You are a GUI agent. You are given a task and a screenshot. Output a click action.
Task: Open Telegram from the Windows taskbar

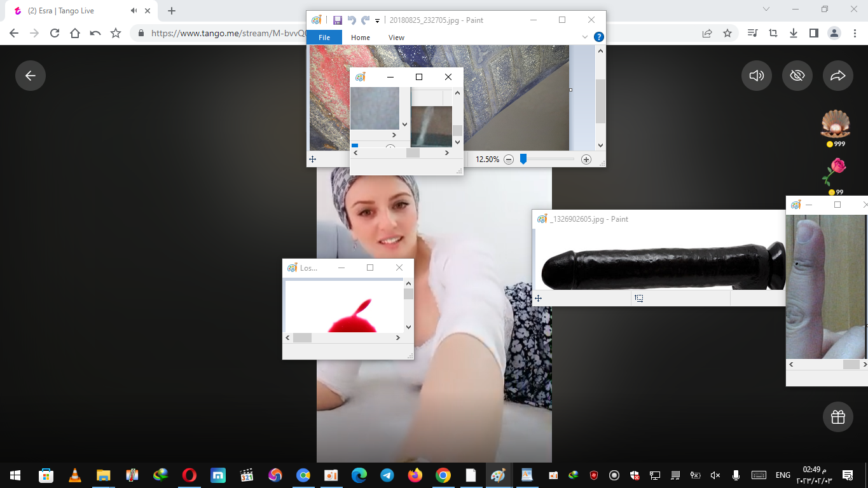pyautogui.click(x=387, y=475)
